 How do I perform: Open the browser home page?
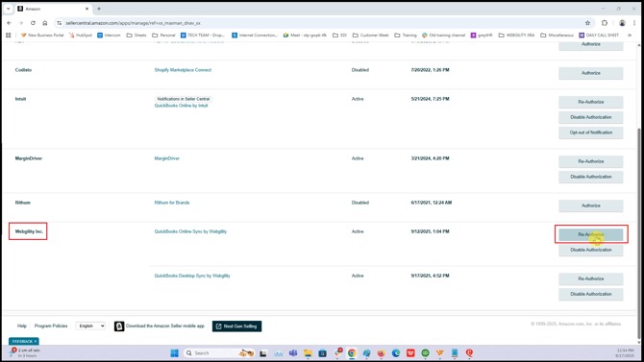tap(45, 23)
